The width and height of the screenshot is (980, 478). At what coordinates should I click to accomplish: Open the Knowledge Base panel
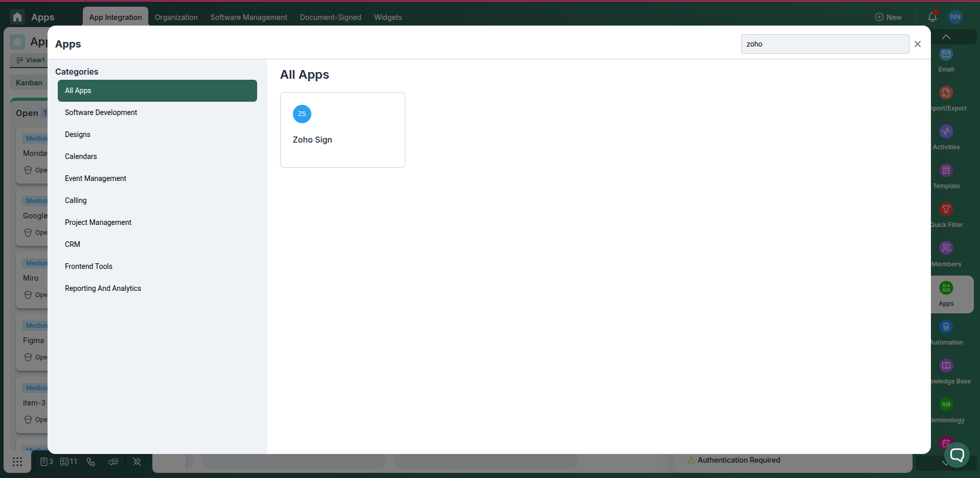coord(946,370)
